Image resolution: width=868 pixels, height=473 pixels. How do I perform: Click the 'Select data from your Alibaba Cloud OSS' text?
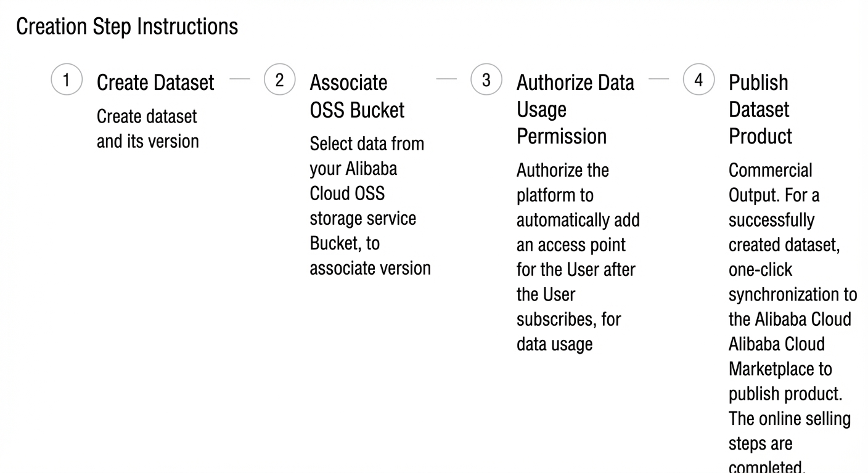click(367, 168)
